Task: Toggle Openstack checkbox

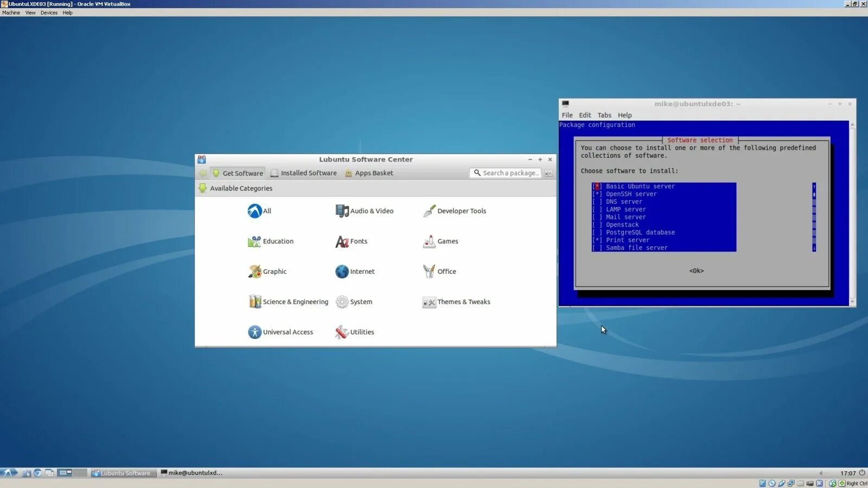Action: click(x=597, y=224)
